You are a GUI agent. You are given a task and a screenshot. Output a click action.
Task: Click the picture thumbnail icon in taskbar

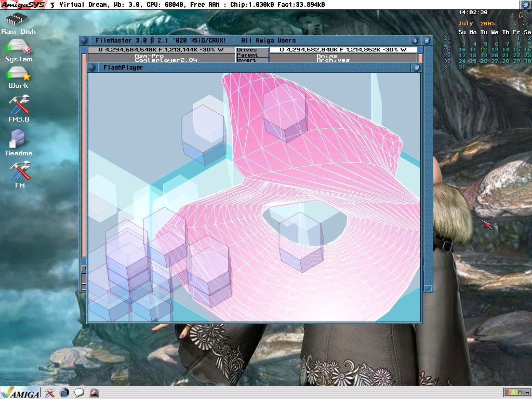pyautogui.click(x=94, y=393)
